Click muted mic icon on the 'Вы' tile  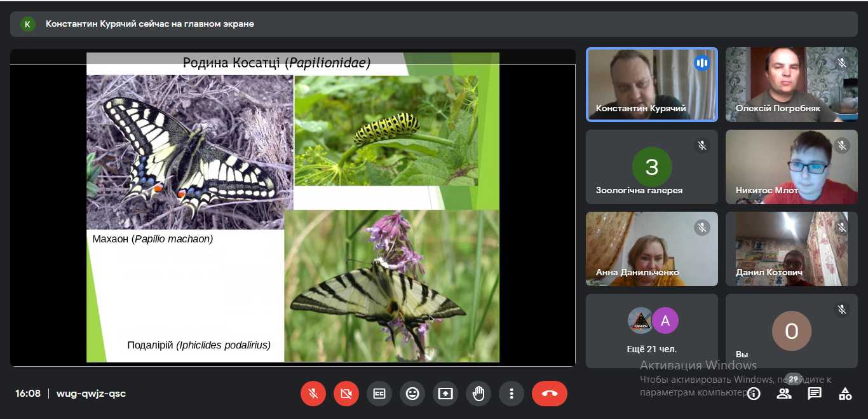tap(842, 309)
